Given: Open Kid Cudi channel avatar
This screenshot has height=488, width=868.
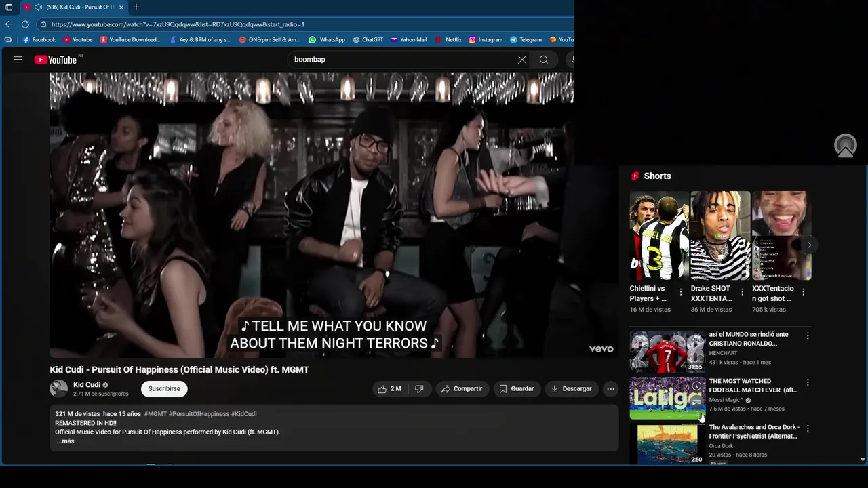Looking at the screenshot, I should tap(59, 388).
